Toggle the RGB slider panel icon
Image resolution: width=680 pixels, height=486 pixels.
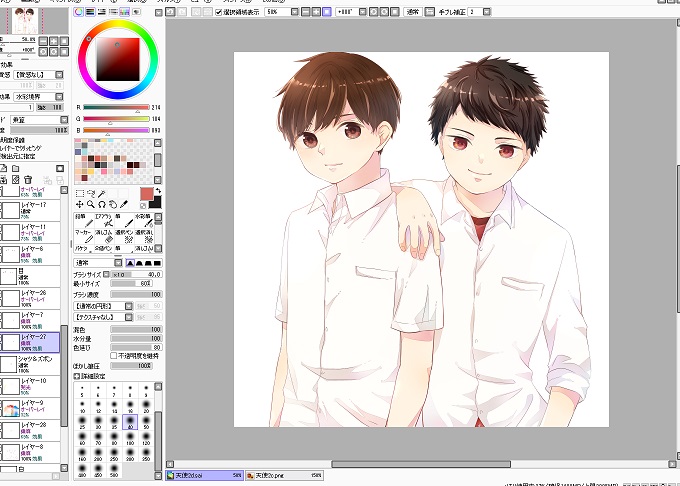click(90, 12)
